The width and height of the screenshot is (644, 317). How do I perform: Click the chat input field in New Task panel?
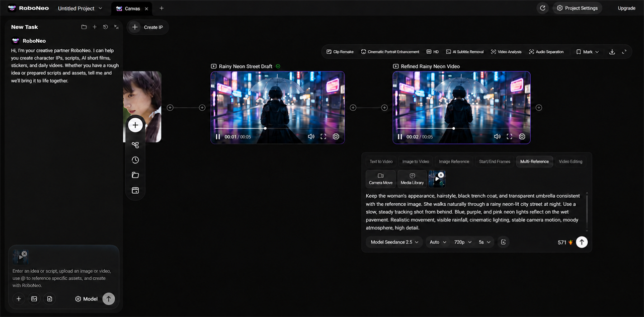tap(63, 278)
